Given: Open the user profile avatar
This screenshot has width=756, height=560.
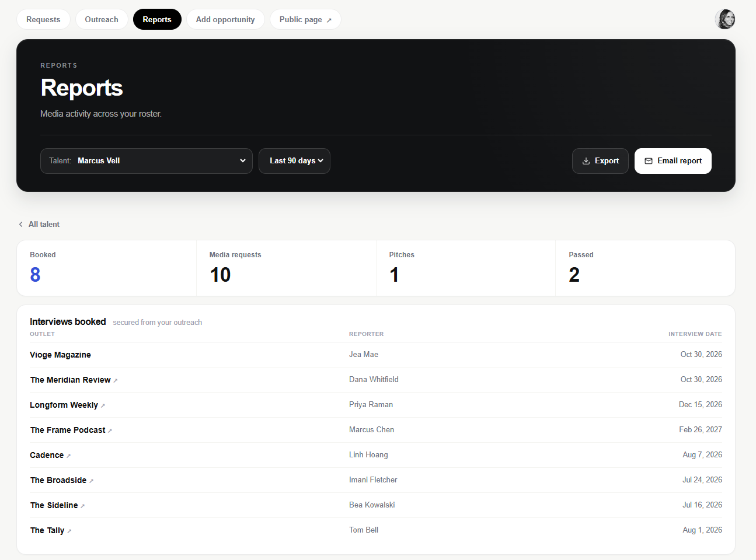Looking at the screenshot, I should [x=725, y=19].
